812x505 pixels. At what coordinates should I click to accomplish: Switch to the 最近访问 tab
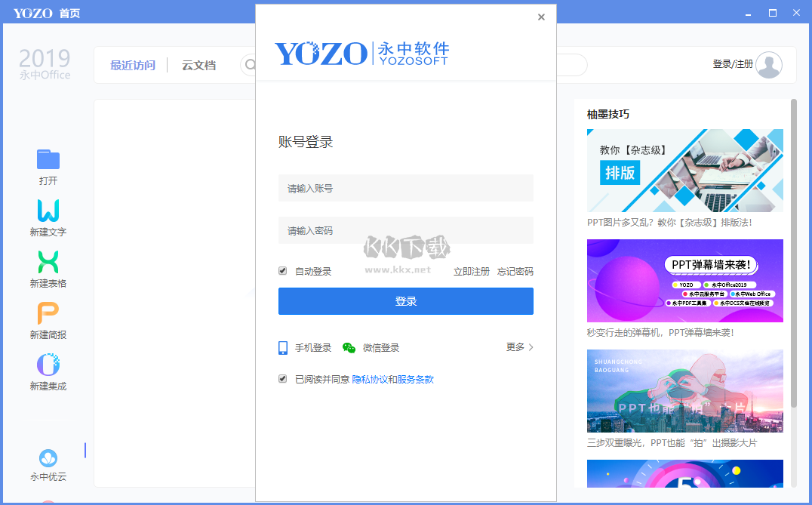tap(134, 65)
